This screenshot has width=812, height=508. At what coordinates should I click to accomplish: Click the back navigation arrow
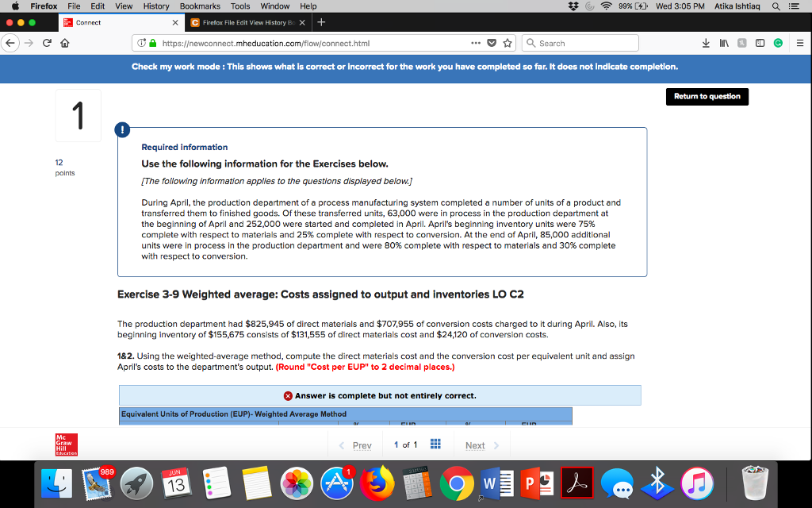coord(9,43)
